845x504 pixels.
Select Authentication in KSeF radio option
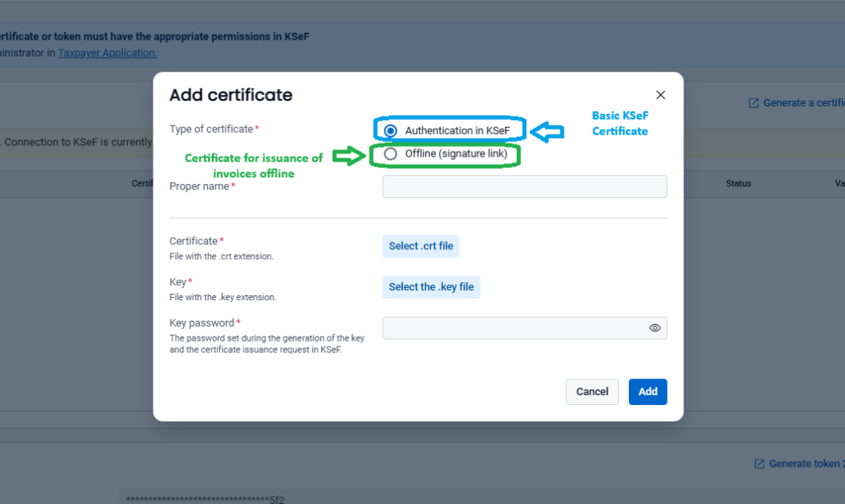click(391, 130)
